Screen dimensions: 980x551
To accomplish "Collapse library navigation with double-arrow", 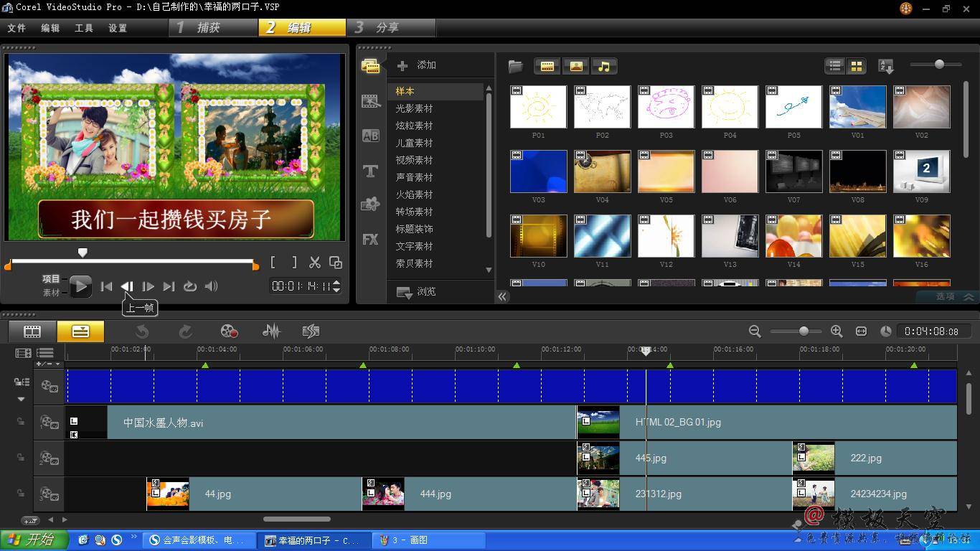I will (x=502, y=296).
